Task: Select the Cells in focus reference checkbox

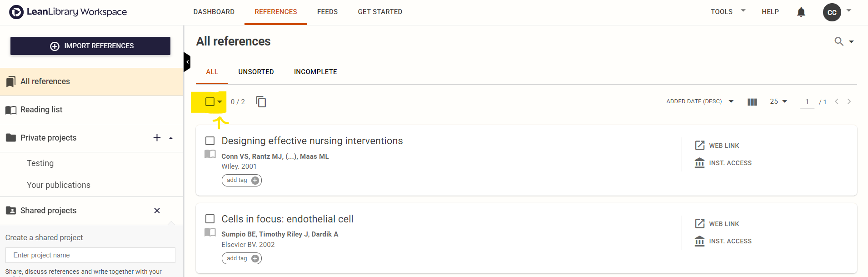Action: coord(210,219)
